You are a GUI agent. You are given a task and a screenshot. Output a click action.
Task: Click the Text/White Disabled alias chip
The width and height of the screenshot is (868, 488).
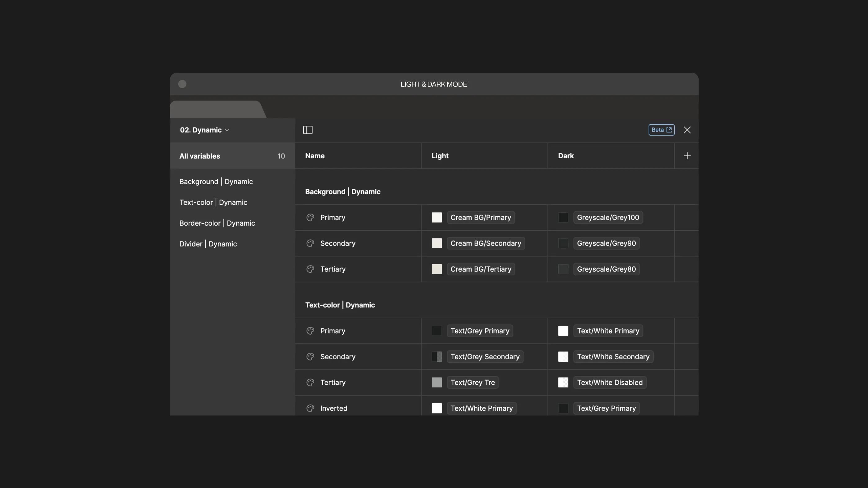[x=610, y=382]
